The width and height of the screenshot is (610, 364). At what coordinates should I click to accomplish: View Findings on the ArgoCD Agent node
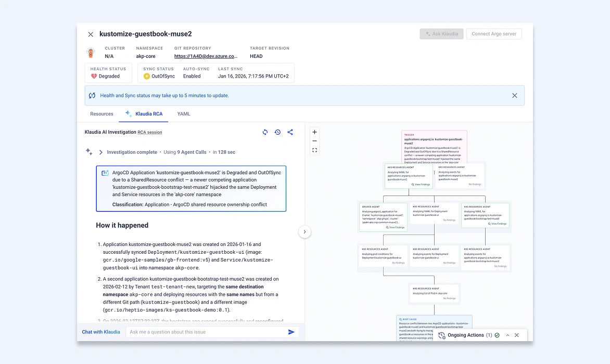pyautogui.click(x=395, y=228)
